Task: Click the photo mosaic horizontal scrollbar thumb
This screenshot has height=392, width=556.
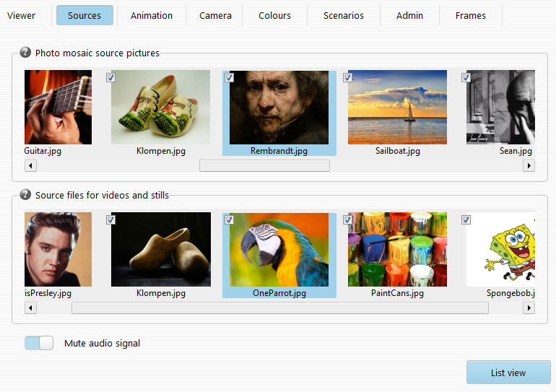Action: (264, 166)
